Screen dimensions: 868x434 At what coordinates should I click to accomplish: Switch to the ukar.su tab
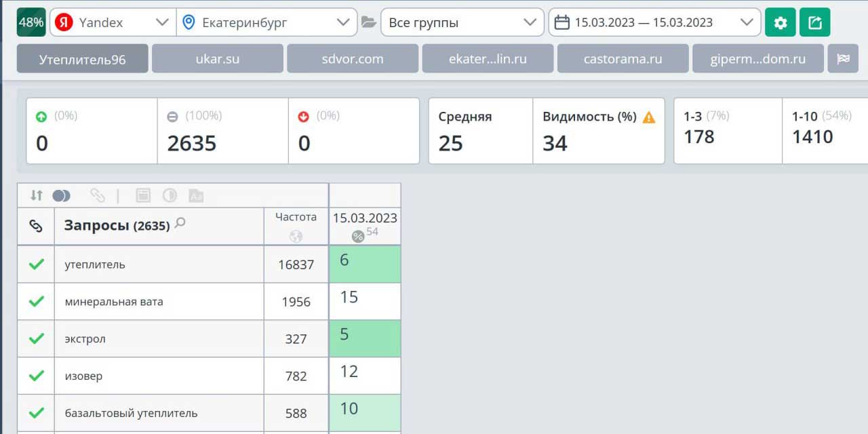[x=218, y=59]
